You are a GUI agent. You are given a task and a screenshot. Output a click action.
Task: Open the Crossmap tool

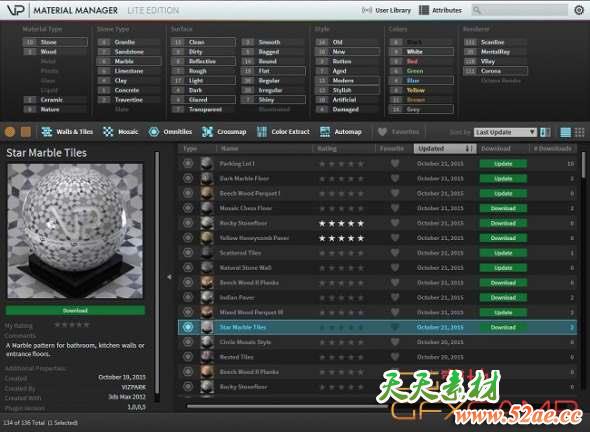point(224,132)
